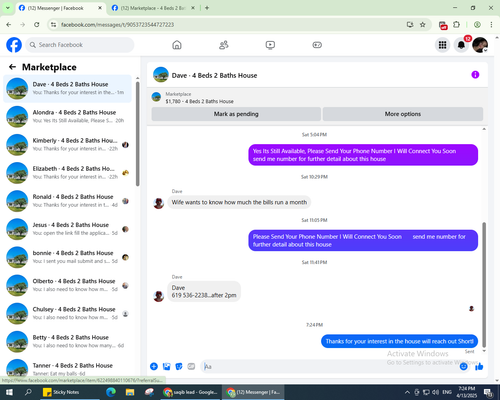Open conversation info purple icon
This screenshot has width=500, height=400.
click(x=475, y=75)
